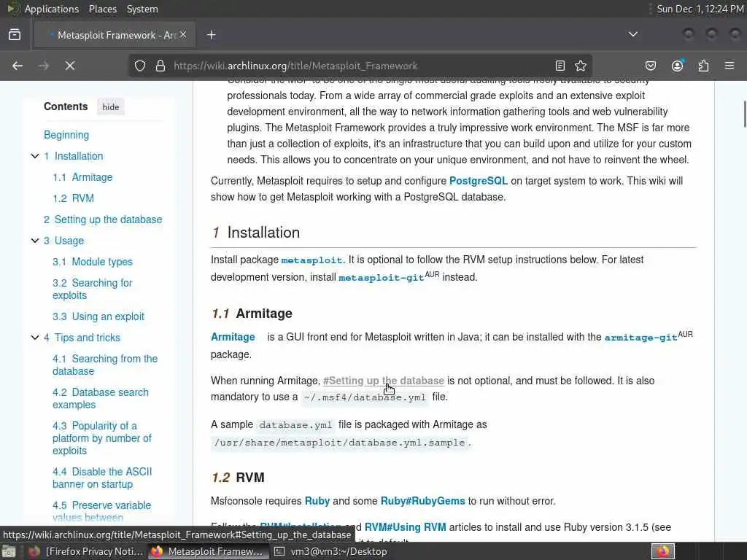Close the Metasploit Framework tab
The width and height of the screenshot is (747, 560).
click(183, 35)
